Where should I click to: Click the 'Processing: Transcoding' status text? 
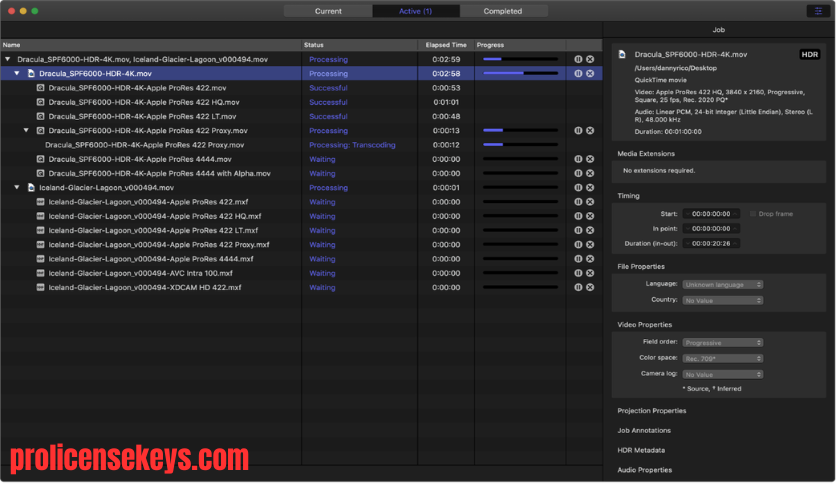tap(352, 145)
